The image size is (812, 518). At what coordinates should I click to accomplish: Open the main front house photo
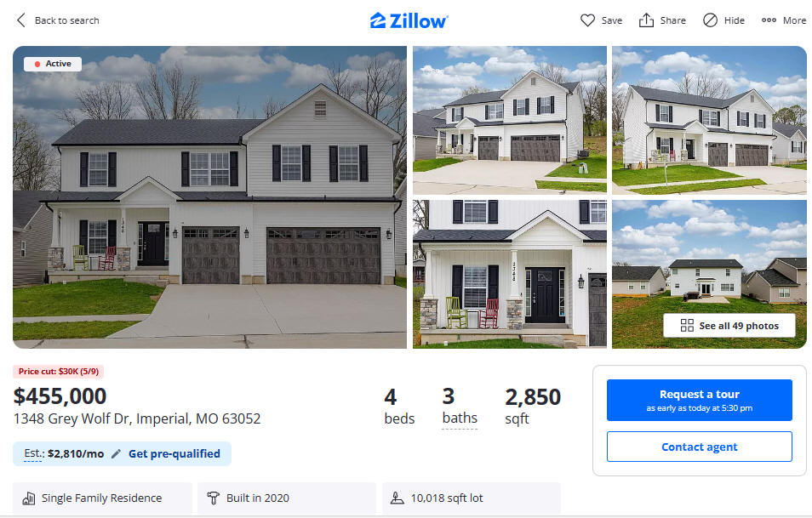209,197
